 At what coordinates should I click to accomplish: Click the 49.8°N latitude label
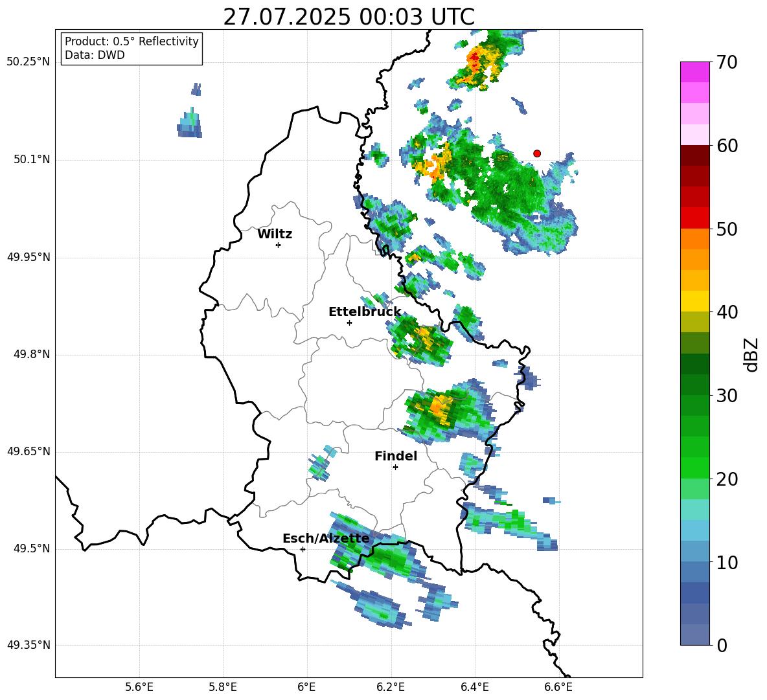point(32,354)
